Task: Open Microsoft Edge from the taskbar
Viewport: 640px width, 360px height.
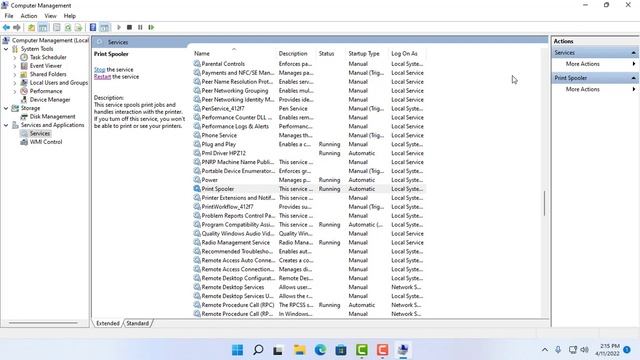Action: click(x=320, y=350)
